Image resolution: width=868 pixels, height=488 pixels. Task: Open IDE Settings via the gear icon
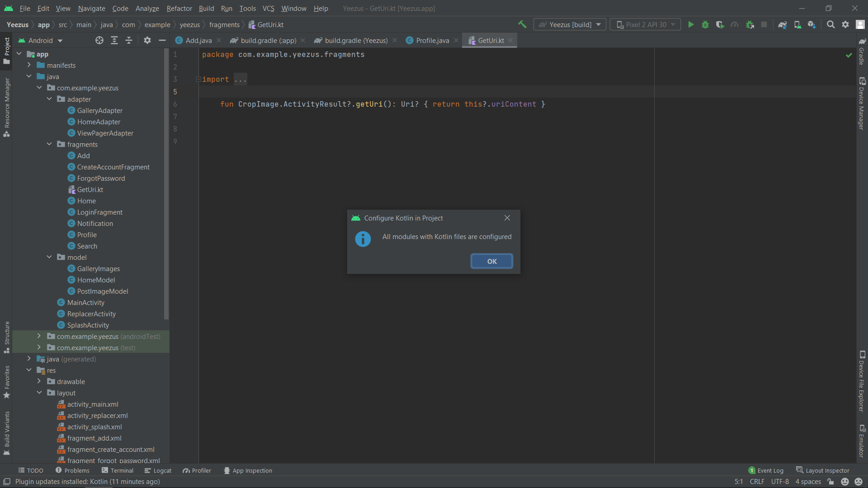[845, 24]
